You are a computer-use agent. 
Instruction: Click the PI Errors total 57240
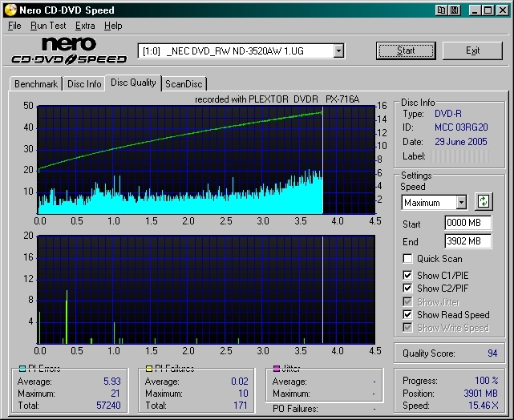coord(108,406)
